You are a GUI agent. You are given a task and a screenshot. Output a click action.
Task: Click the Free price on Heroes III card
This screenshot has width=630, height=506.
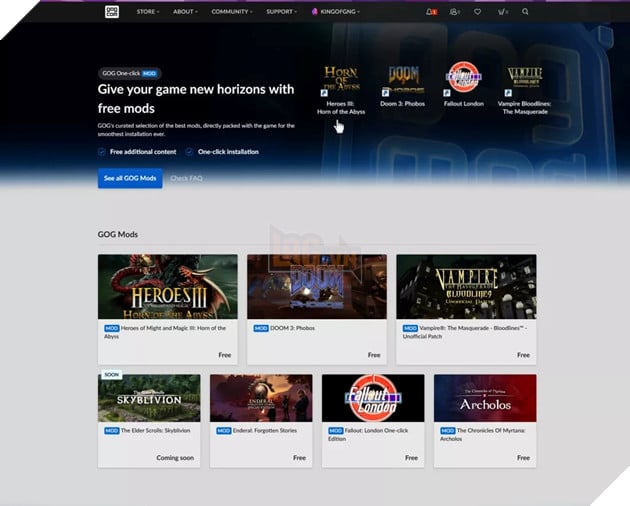click(x=225, y=355)
